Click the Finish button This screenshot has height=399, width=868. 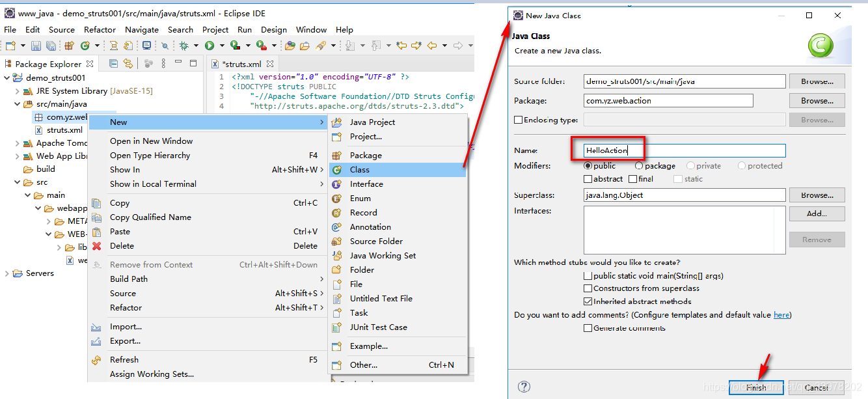point(756,387)
